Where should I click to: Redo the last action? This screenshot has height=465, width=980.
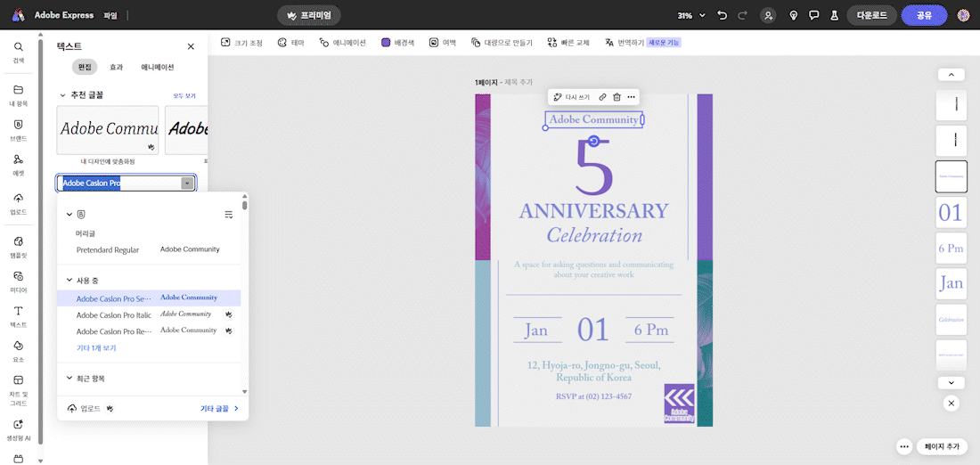pyautogui.click(x=742, y=15)
